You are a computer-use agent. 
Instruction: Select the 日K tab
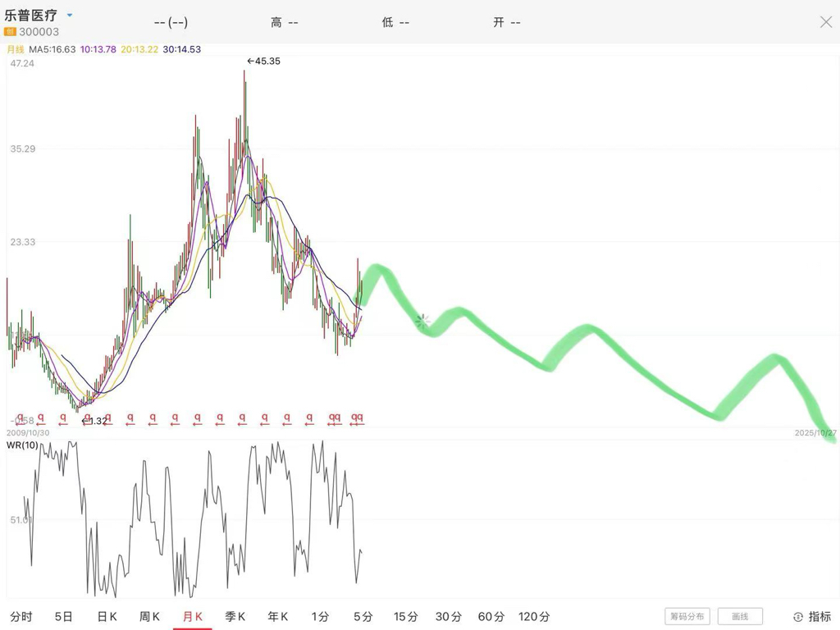pyautogui.click(x=107, y=617)
